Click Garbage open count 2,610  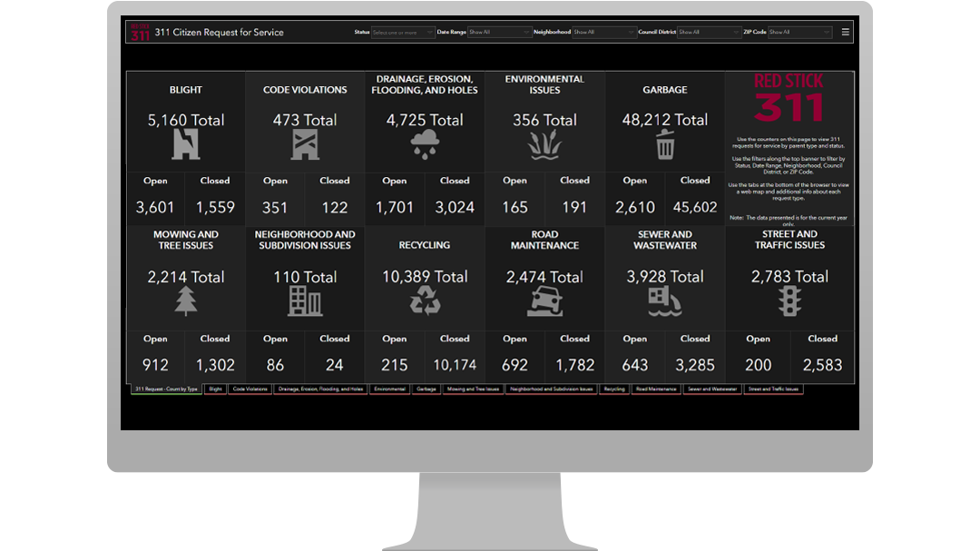point(635,208)
